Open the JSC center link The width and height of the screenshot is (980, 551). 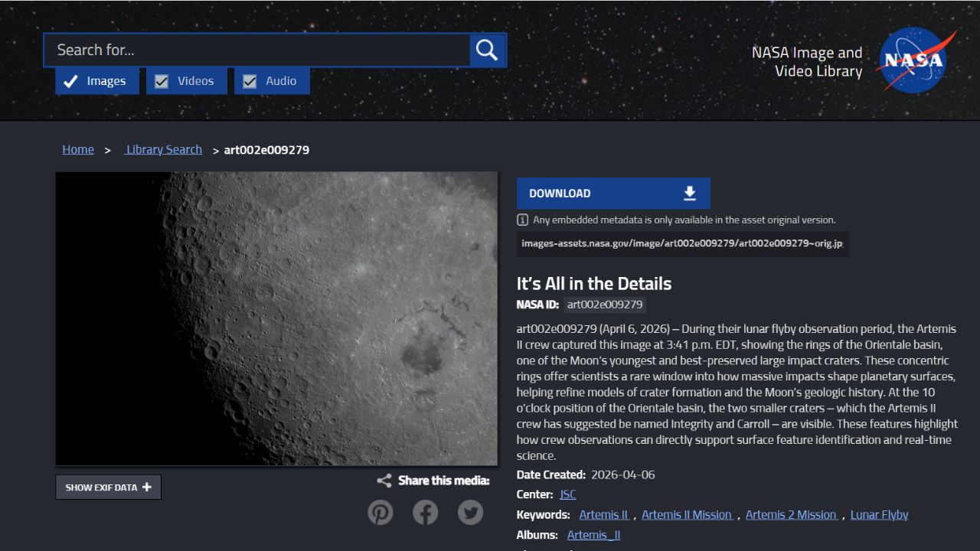tap(568, 494)
